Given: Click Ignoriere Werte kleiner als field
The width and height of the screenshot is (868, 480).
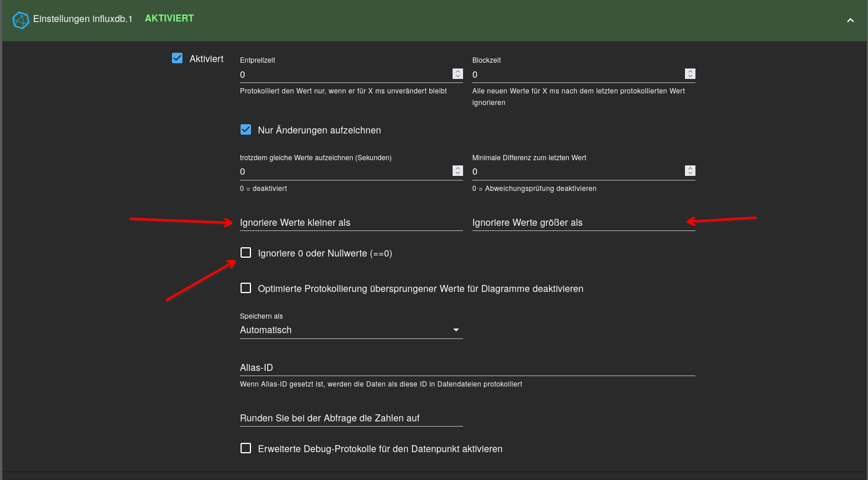Looking at the screenshot, I should (351, 222).
